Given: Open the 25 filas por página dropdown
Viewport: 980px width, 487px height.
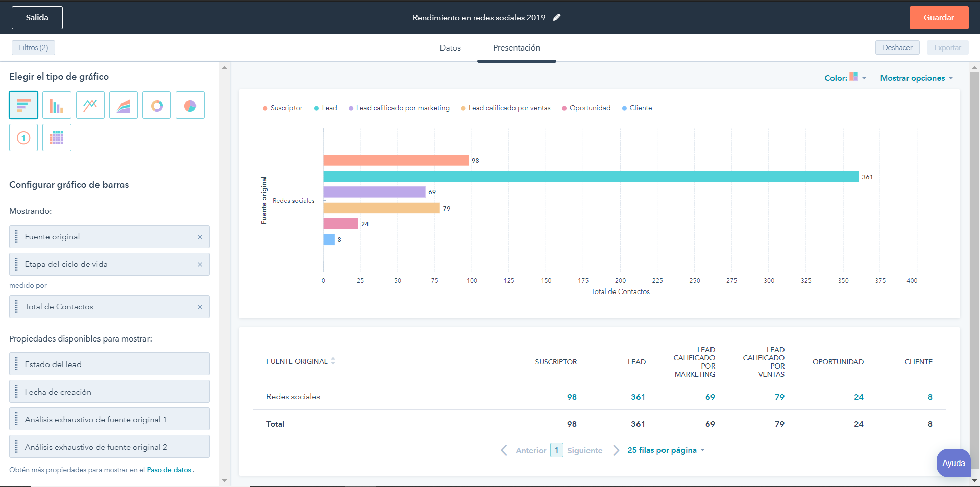Looking at the screenshot, I should pos(666,450).
